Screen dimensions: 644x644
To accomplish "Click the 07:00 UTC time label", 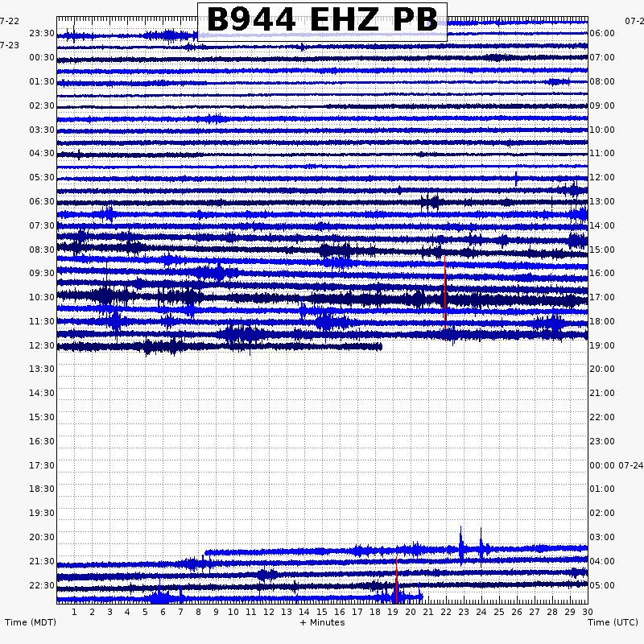I will [x=602, y=57].
